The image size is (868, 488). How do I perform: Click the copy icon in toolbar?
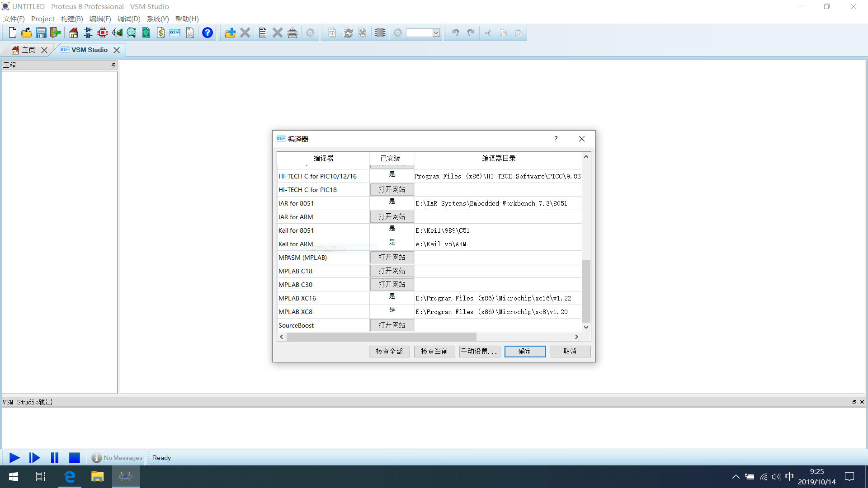[x=504, y=33]
